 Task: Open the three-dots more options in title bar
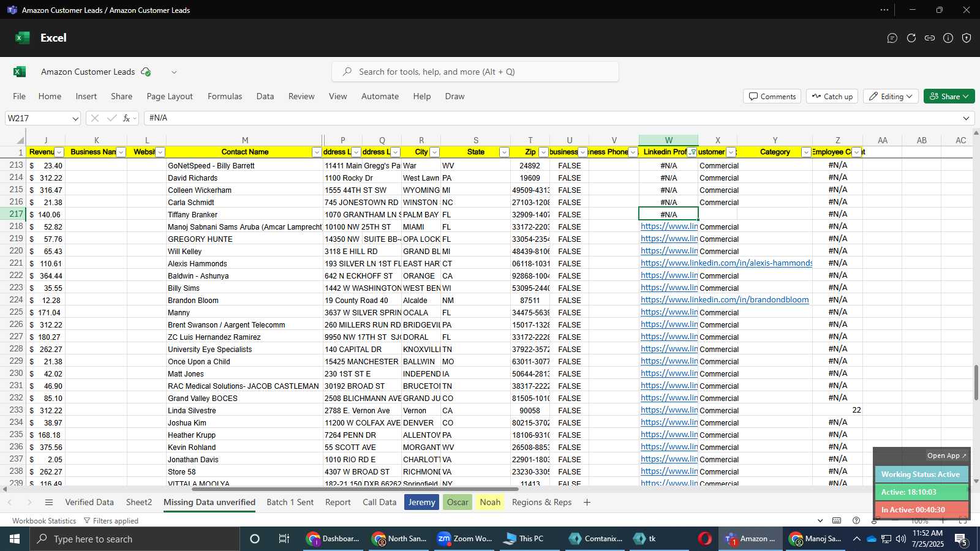point(884,10)
